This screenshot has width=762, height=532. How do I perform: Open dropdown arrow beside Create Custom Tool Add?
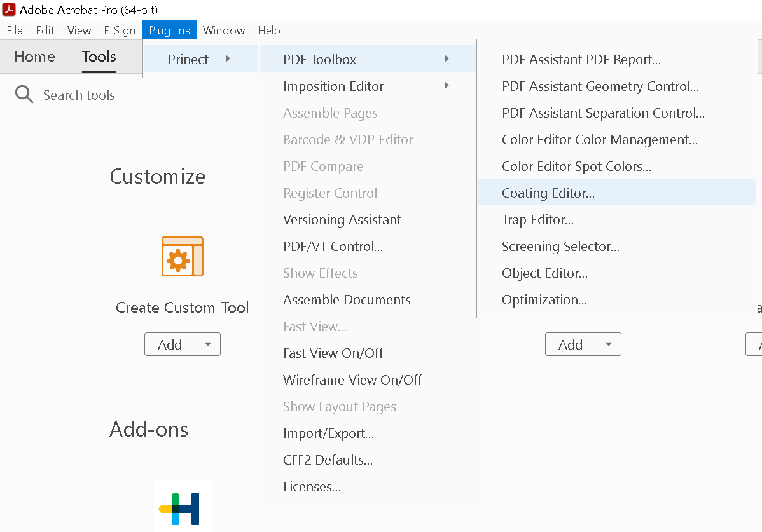coord(209,344)
